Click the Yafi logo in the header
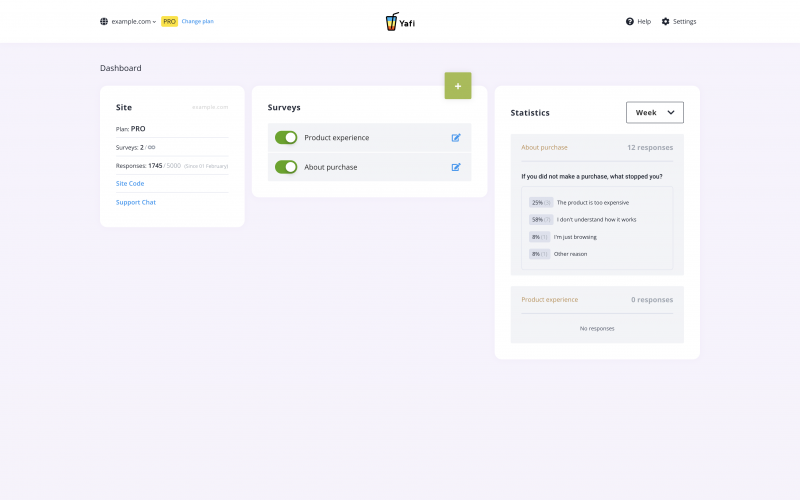800x500 pixels. (399, 21)
